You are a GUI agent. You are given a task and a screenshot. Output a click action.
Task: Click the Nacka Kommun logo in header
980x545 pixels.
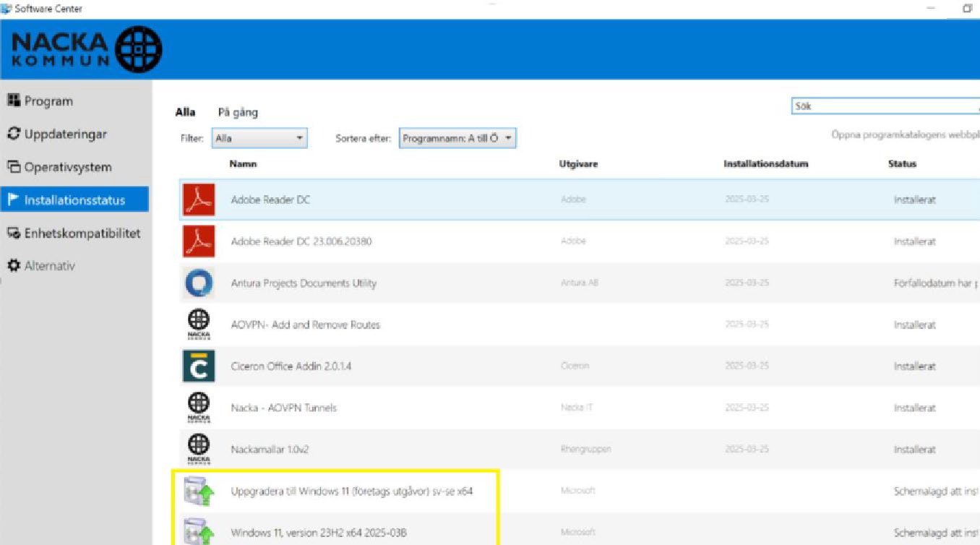[87, 49]
